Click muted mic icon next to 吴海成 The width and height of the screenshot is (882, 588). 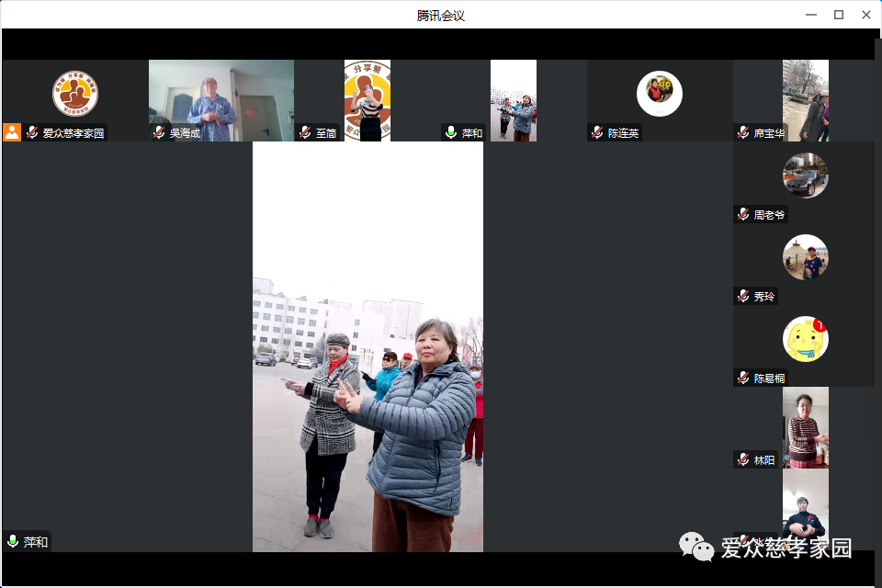(159, 133)
